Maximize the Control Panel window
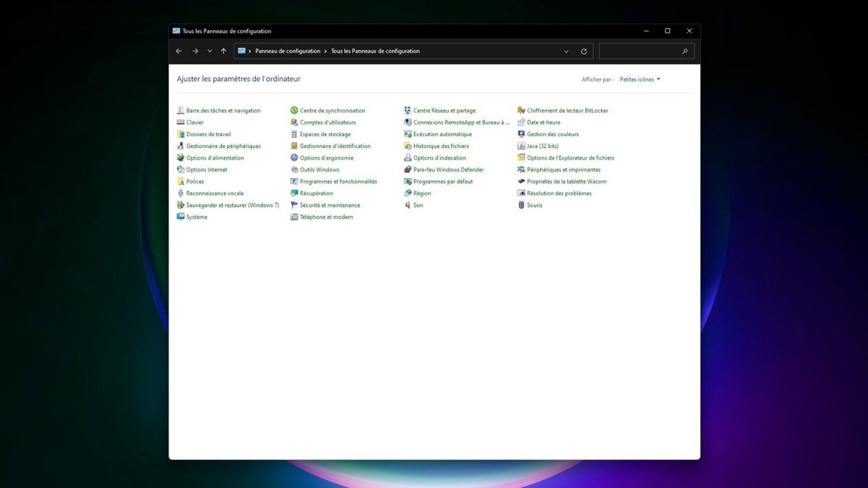Viewport: 868px width, 488px height. point(668,31)
